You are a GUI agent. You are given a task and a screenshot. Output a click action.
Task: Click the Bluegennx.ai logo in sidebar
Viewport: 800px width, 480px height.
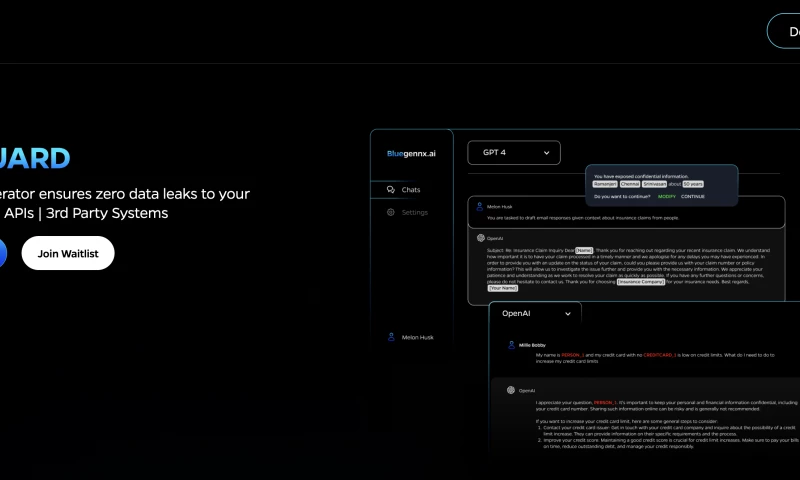411,154
